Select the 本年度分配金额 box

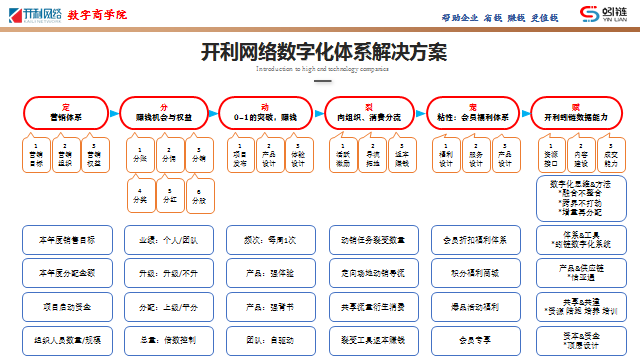coord(67,273)
